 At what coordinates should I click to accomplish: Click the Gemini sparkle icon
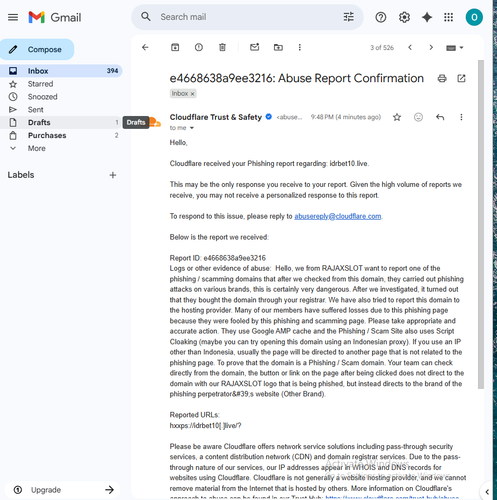[427, 17]
